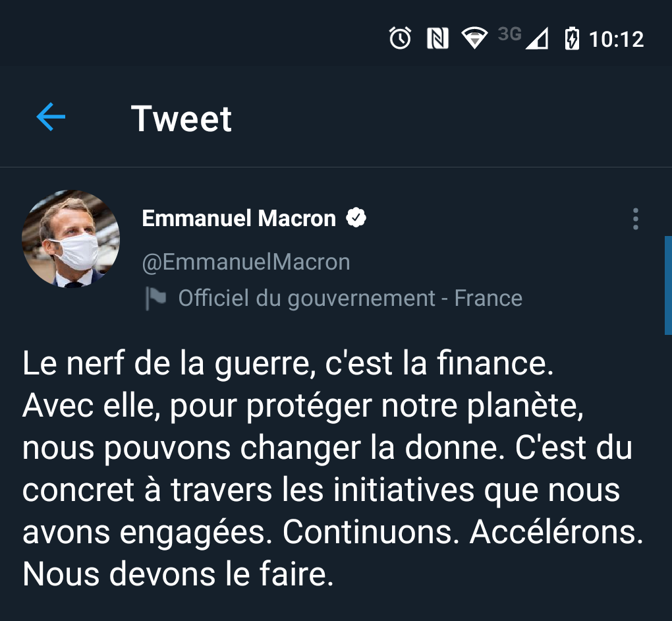Tap the 10:12 clock in status bar

[616, 40]
